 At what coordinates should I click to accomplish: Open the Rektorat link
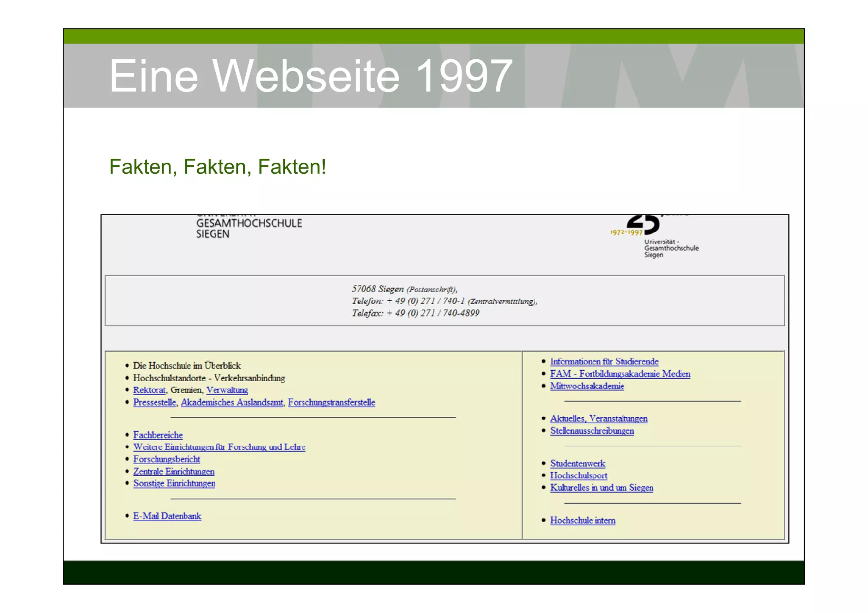click(149, 390)
